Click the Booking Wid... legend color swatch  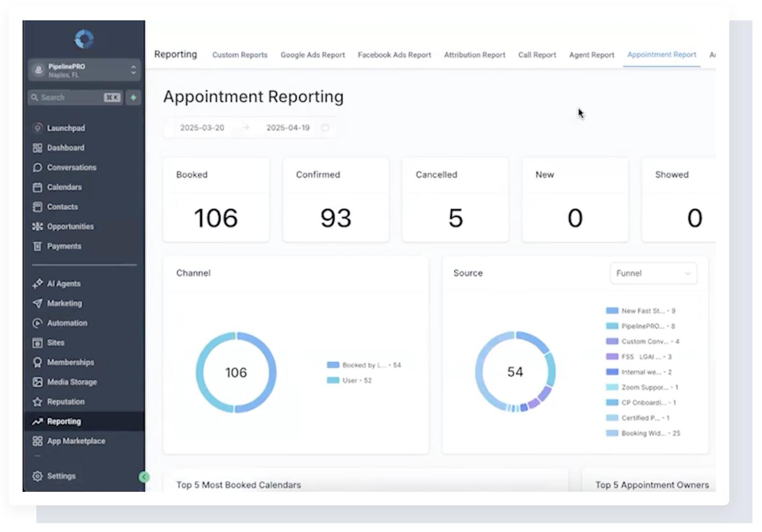612,433
